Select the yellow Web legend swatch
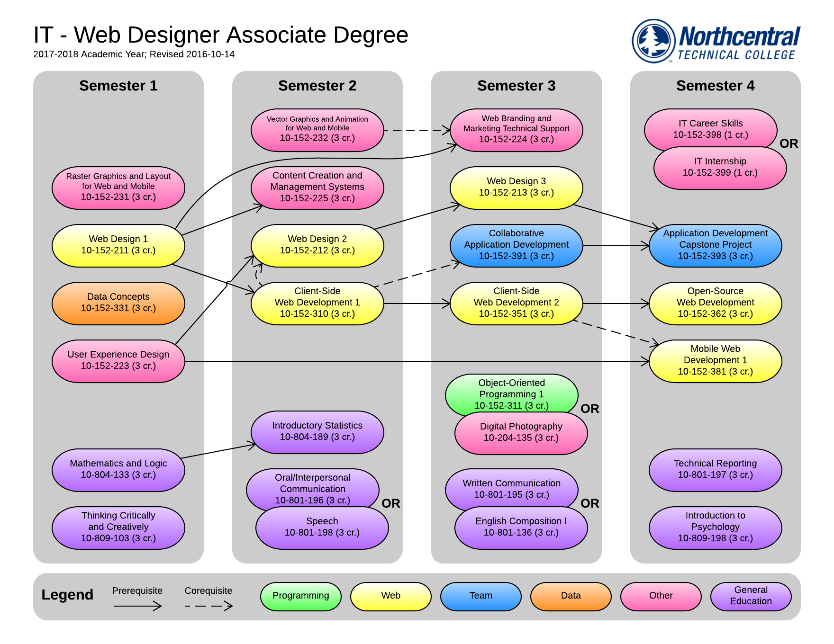 click(390, 596)
